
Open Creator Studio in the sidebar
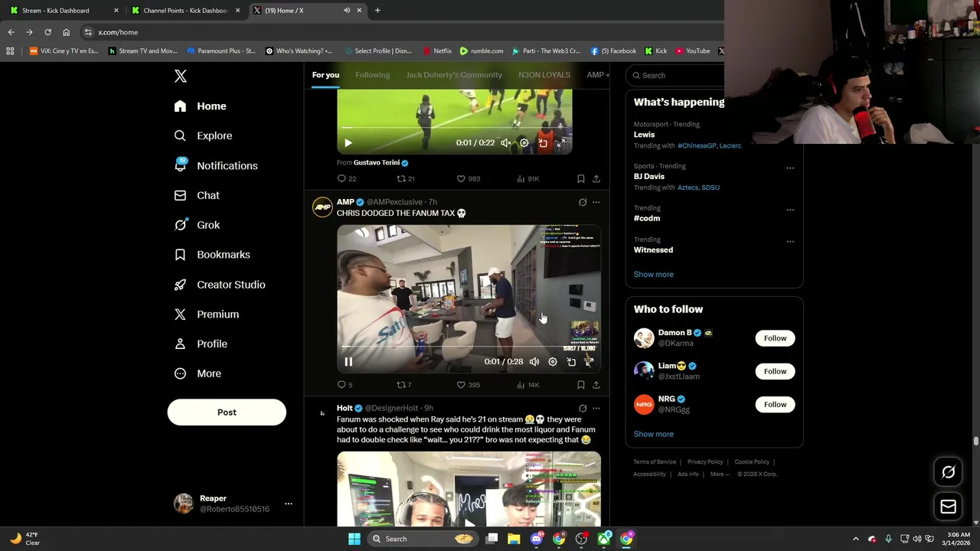click(219, 285)
